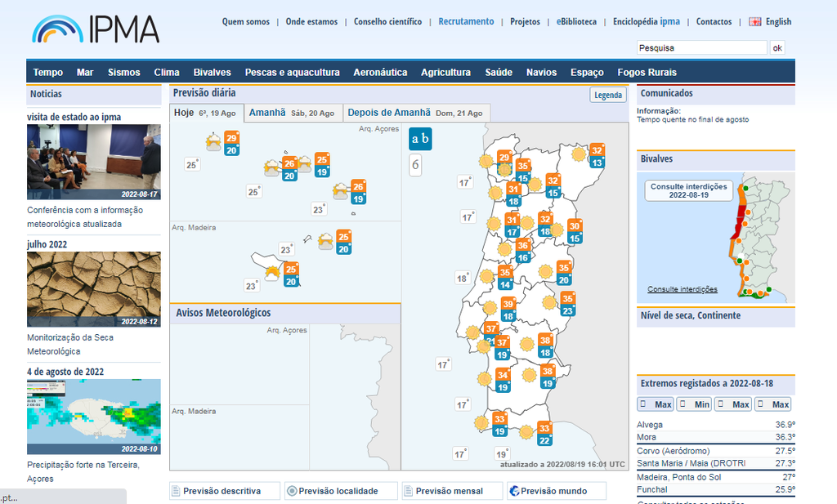Open forecast marker showing 35 max 14 min
The height and width of the screenshot is (504, 837).
tap(505, 278)
